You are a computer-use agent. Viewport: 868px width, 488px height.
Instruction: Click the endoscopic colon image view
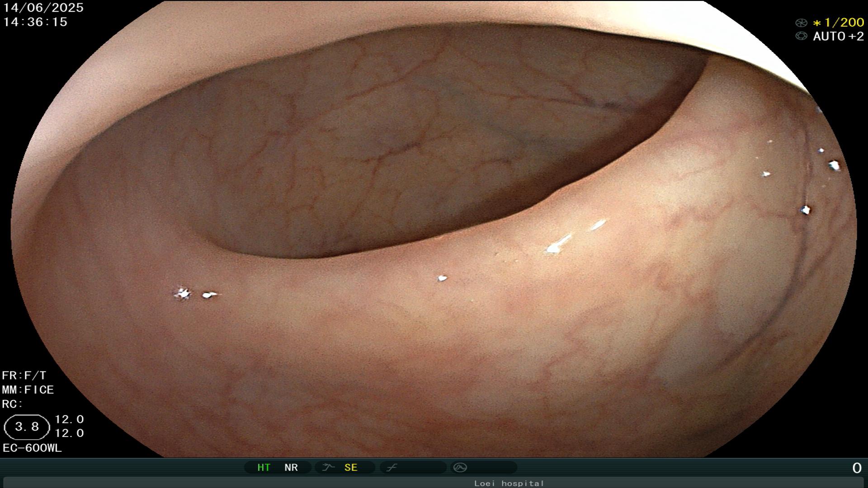coord(434,229)
